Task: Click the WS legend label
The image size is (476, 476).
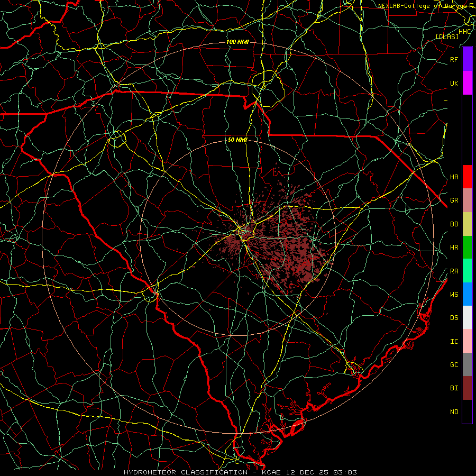Action: tap(454, 294)
